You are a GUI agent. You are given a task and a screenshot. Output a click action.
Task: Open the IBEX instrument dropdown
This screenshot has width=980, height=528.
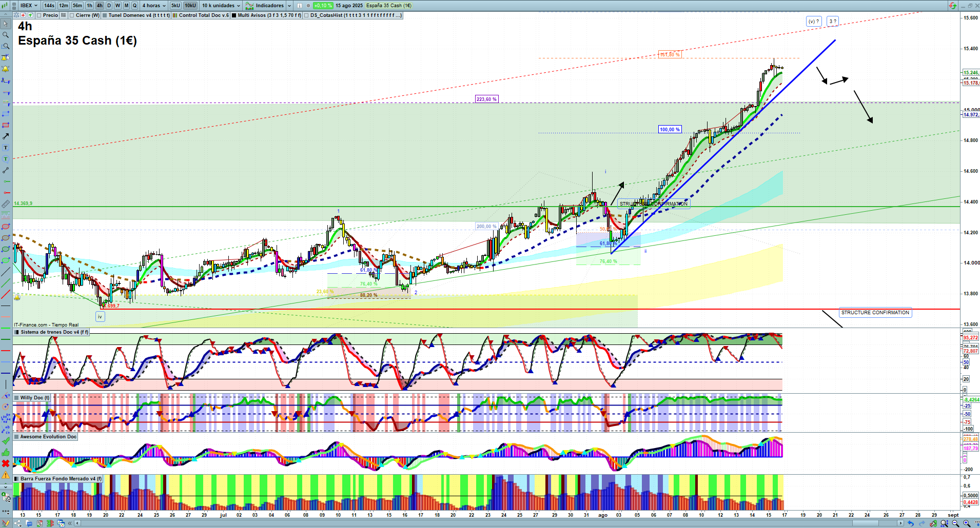[x=29, y=6]
